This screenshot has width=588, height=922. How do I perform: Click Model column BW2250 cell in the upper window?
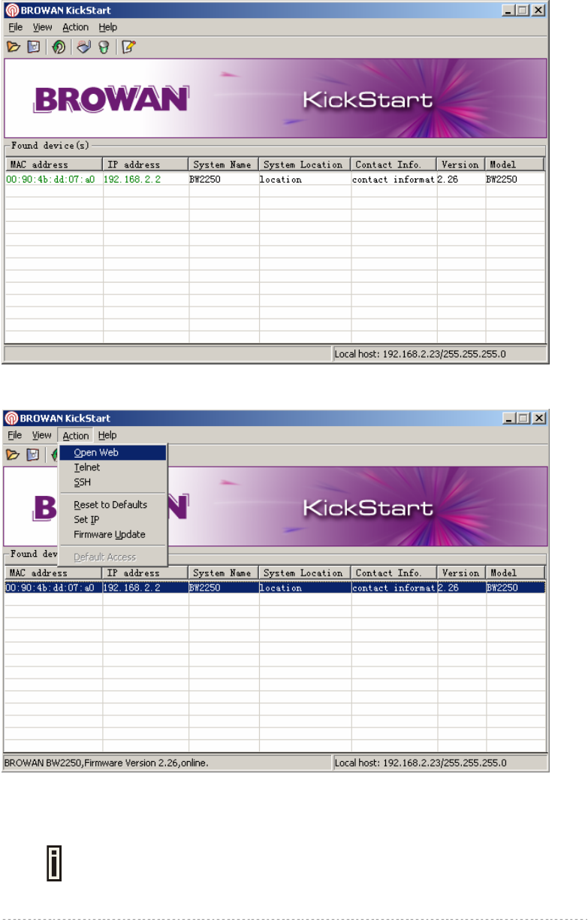(x=502, y=180)
